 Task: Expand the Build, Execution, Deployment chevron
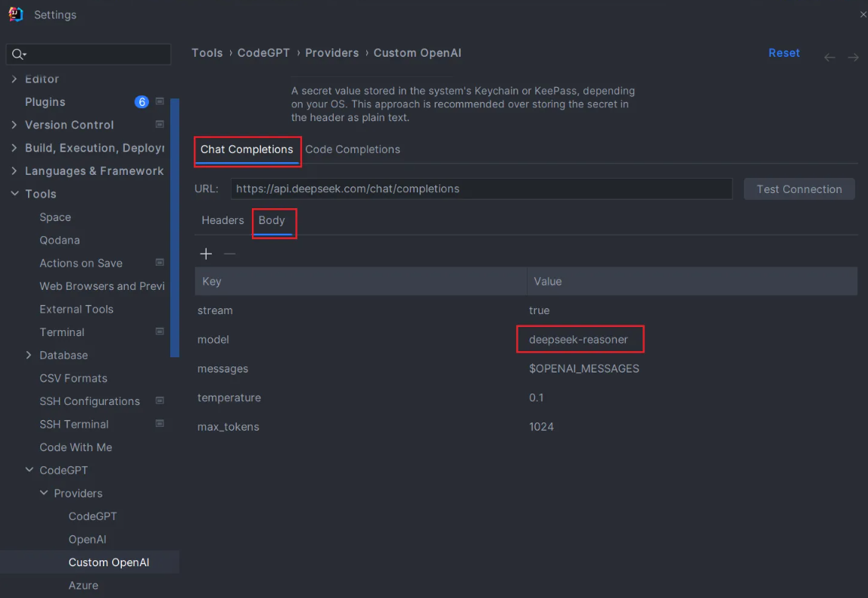click(14, 148)
